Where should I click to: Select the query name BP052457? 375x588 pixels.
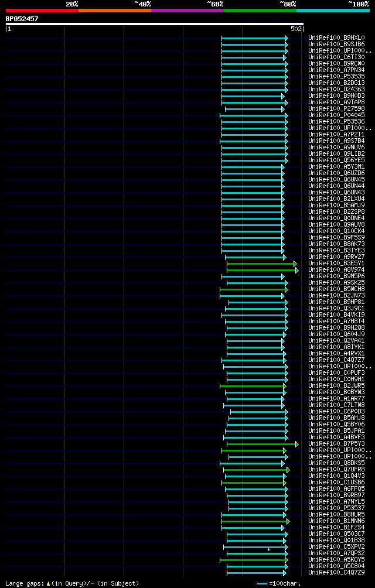[x=22, y=19]
